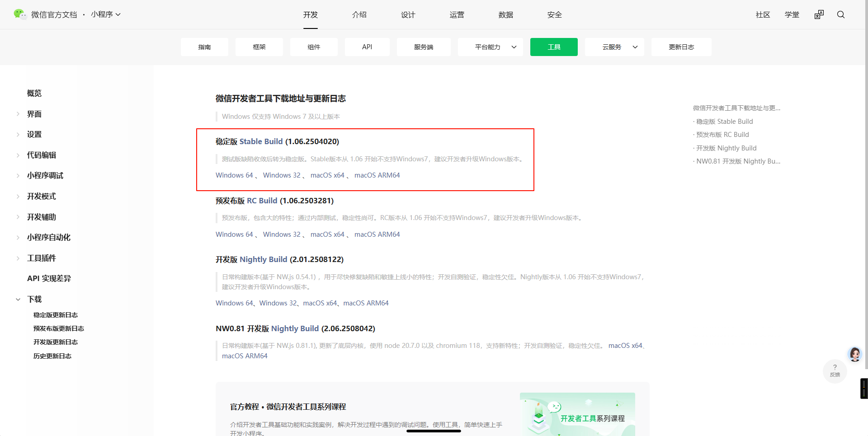Image resolution: width=868 pixels, height=436 pixels.
Task: Download Stable Build Windows 64
Action: click(x=234, y=175)
